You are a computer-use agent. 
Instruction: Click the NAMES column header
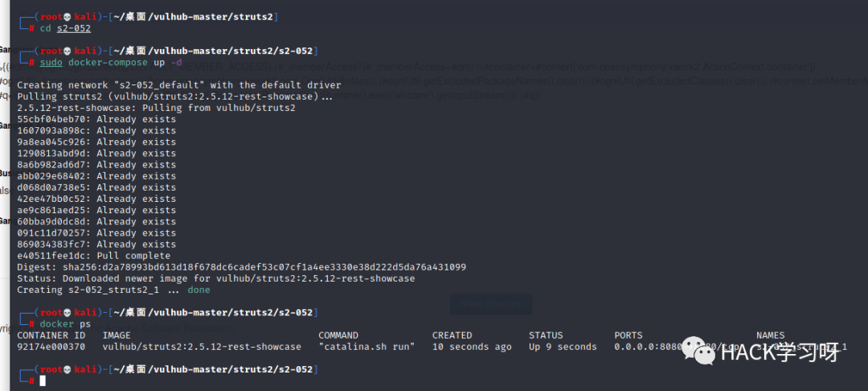pos(771,335)
